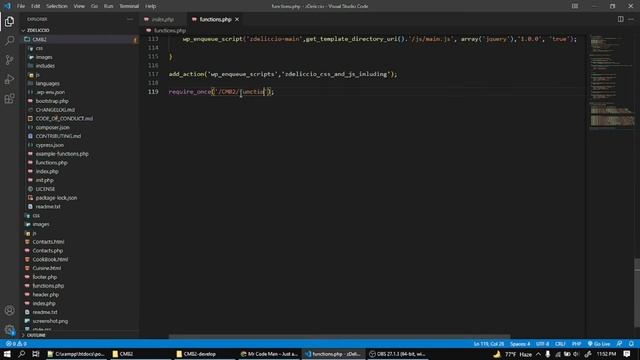Open example-functions.php in the Explorer
This screenshot has height=360, width=640.
[x=62, y=154]
